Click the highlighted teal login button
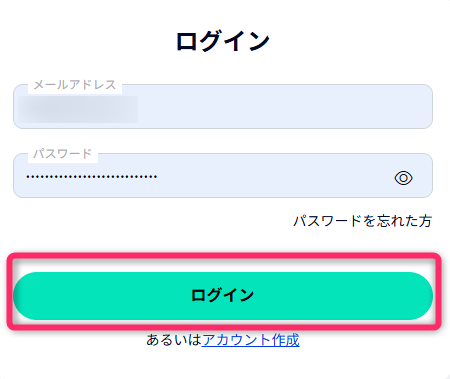This screenshot has height=379, width=450. click(223, 296)
